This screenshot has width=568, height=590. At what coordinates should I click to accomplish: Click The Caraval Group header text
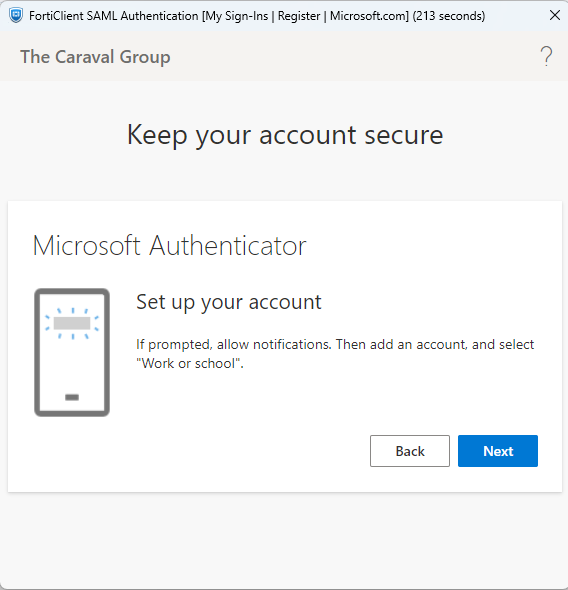click(x=95, y=57)
